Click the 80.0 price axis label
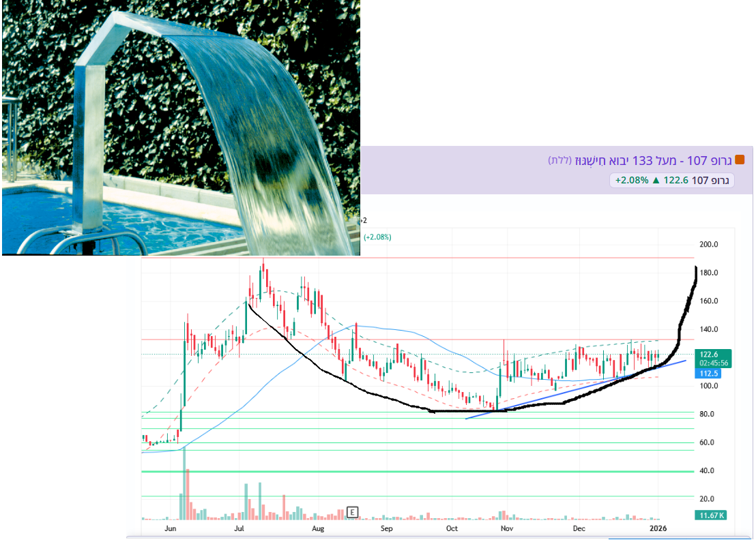Viewport: 756px width, 542px height. coord(706,414)
